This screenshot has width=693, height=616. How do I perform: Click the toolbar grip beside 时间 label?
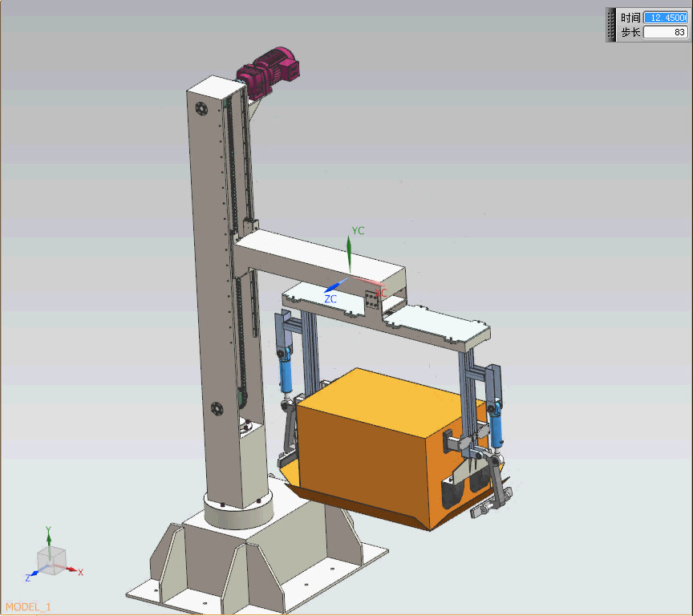coord(611,25)
